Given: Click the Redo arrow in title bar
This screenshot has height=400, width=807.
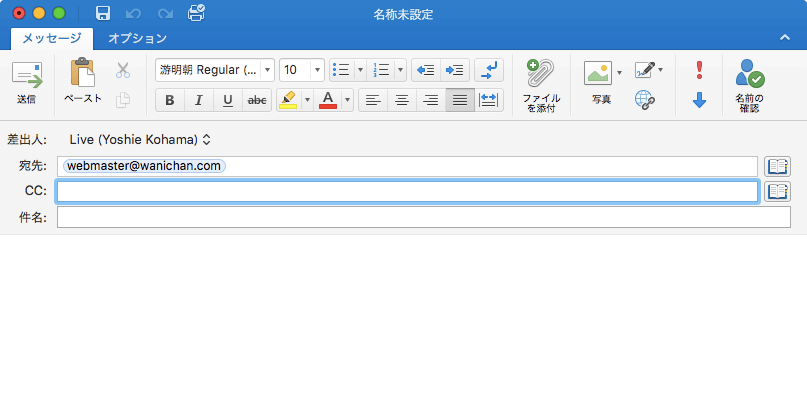Looking at the screenshot, I should (x=165, y=13).
